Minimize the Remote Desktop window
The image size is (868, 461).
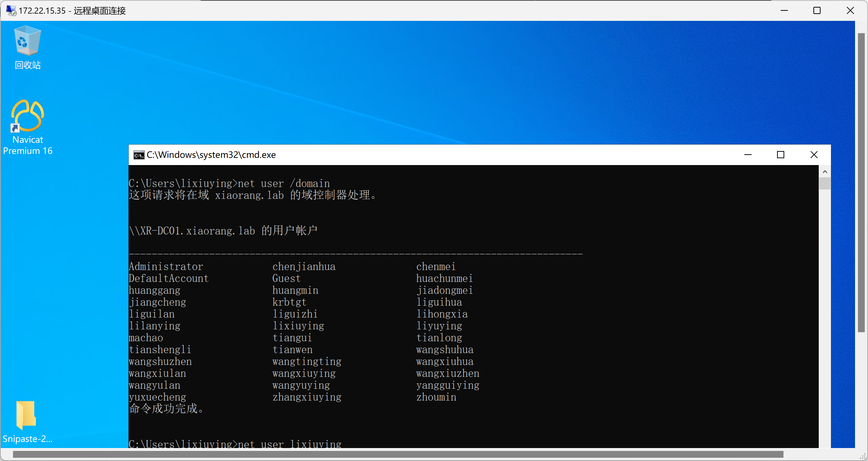point(784,10)
